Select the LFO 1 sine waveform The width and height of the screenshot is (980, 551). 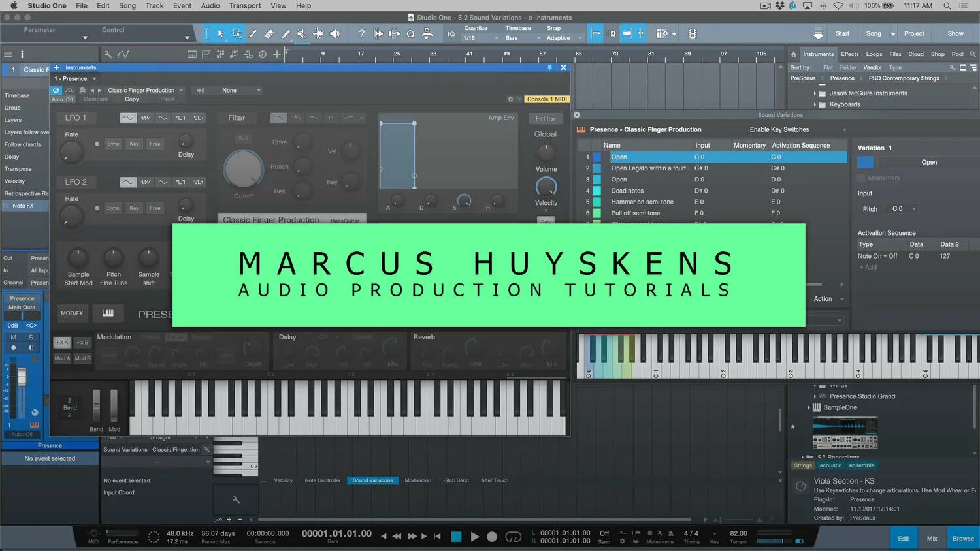[128, 118]
